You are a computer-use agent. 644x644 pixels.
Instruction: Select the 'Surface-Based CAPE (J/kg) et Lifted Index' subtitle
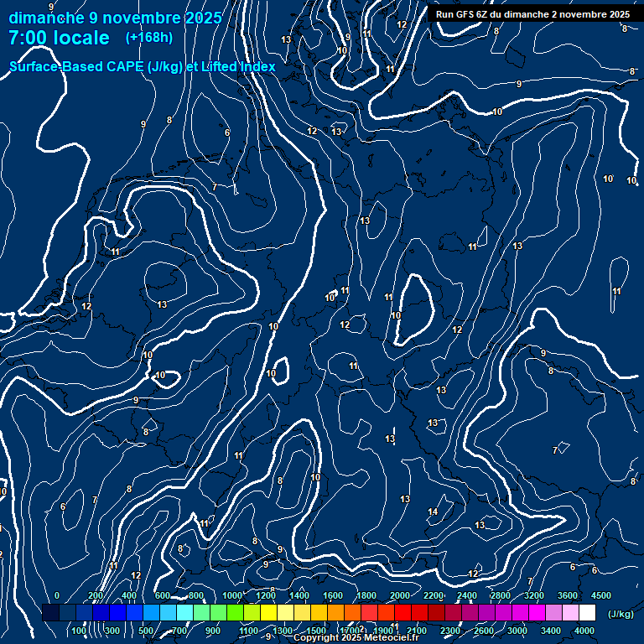142,66
